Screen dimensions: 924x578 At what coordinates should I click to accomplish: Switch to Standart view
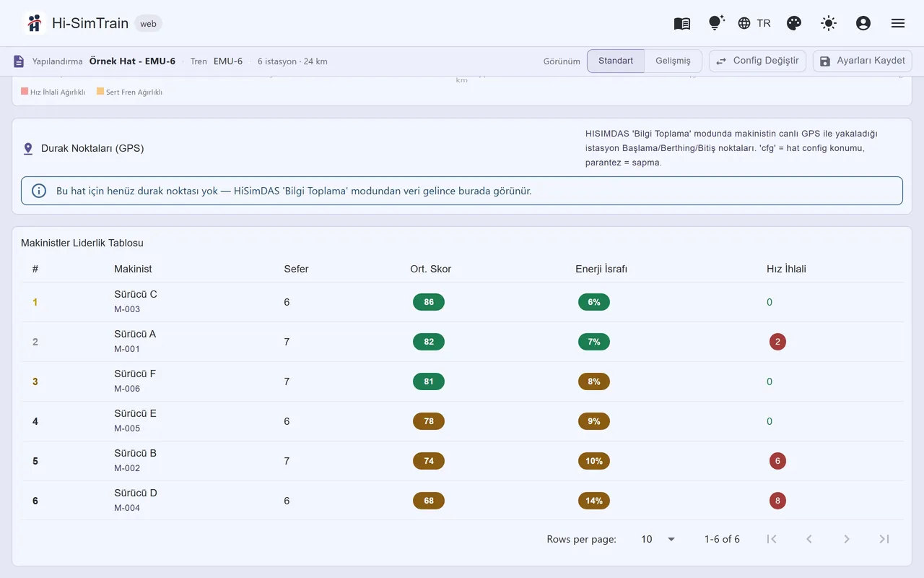616,61
